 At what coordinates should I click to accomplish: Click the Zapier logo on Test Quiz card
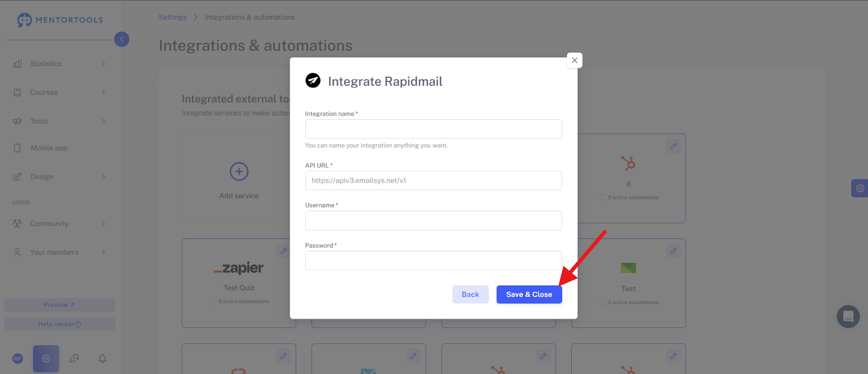click(x=239, y=268)
